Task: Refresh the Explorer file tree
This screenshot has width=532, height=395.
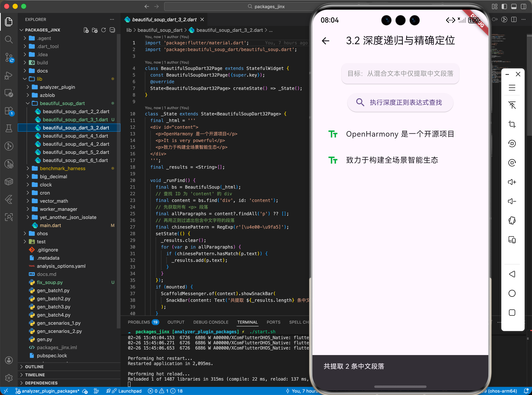Action: (104, 30)
